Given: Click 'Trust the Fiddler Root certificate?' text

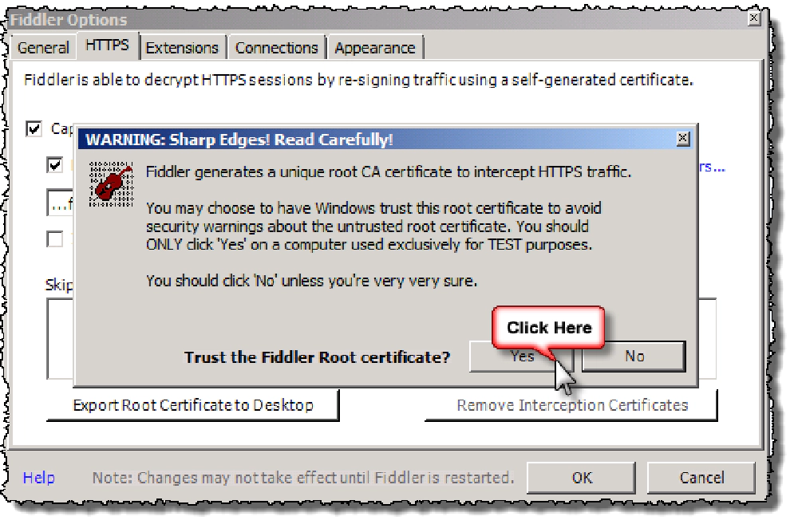Looking at the screenshot, I should [x=317, y=357].
